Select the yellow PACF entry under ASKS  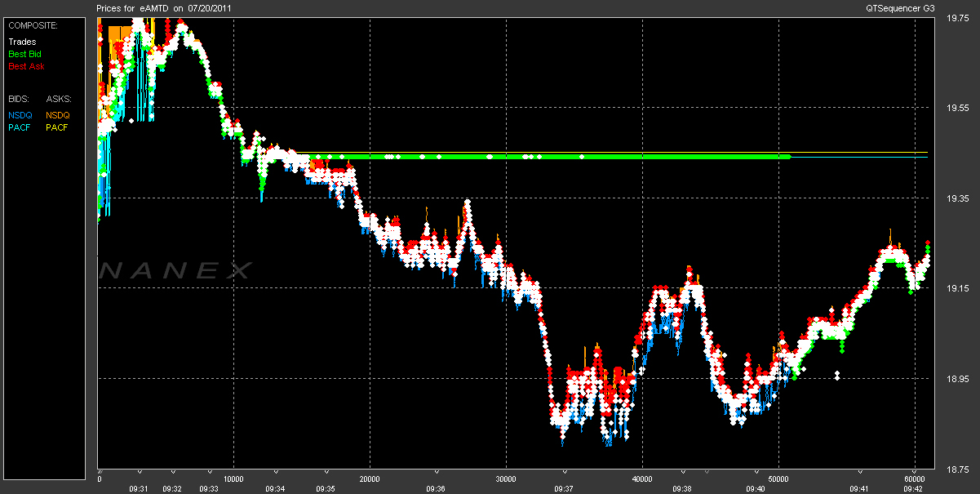pos(57,127)
